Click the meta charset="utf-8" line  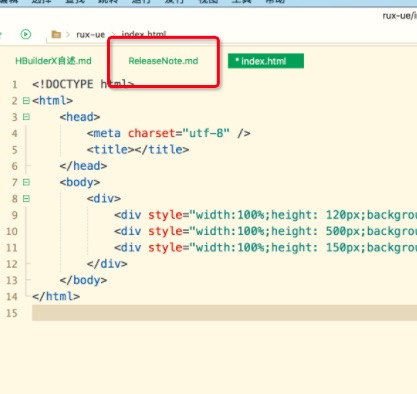(168, 133)
